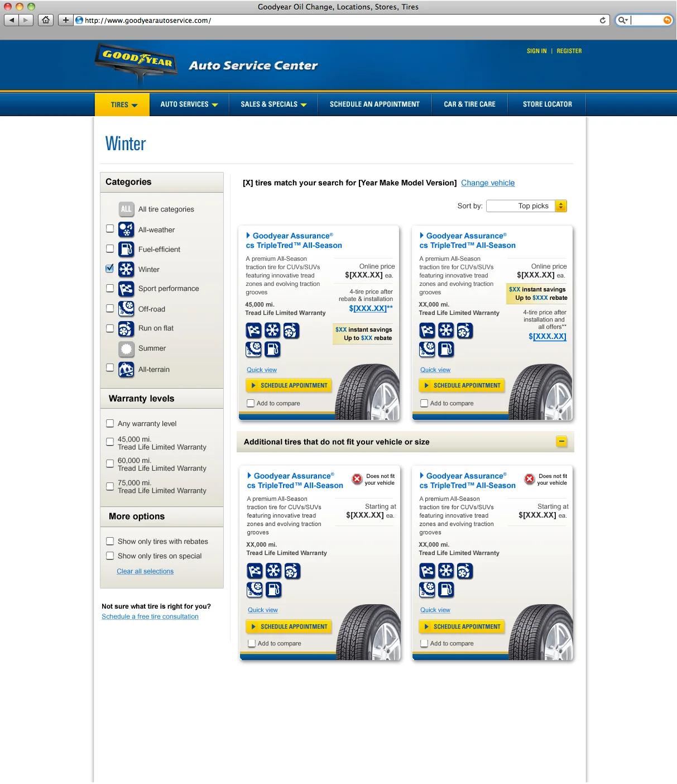This screenshot has height=784, width=677.
Task: Click the Fuel-efficient fuel pump category icon
Action: 126,249
